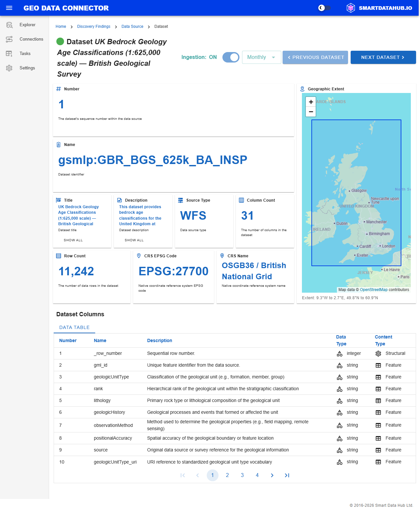
Task: Click integer data type icon for _row_number
Action: pos(340,354)
